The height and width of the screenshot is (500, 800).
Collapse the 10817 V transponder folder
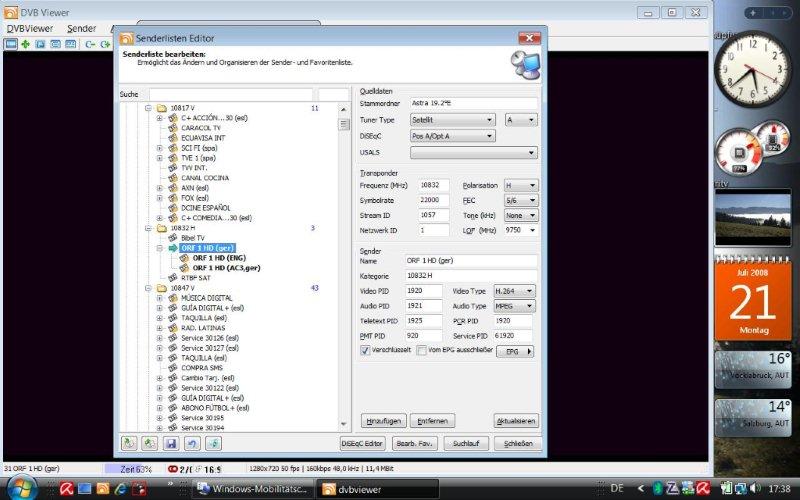pos(148,108)
